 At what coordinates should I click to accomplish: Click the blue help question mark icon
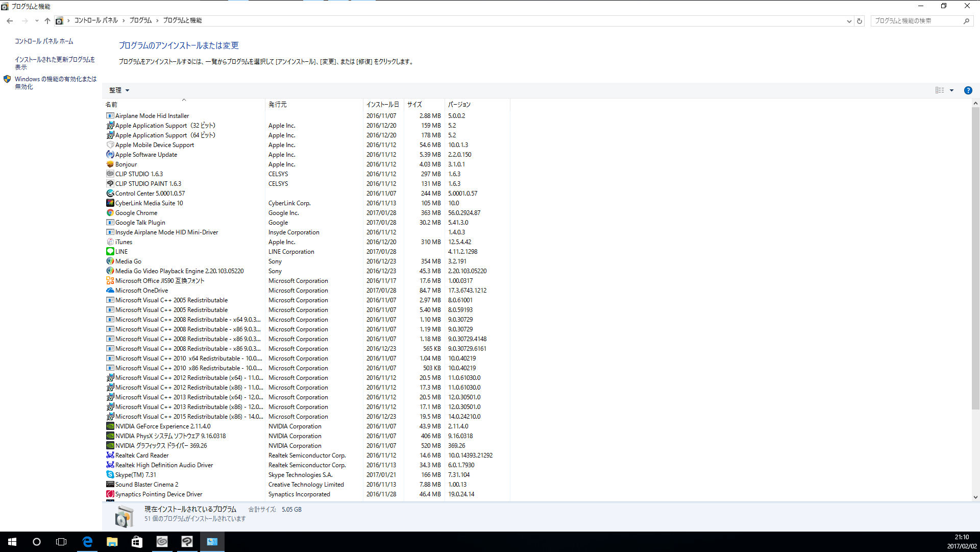point(968,90)
